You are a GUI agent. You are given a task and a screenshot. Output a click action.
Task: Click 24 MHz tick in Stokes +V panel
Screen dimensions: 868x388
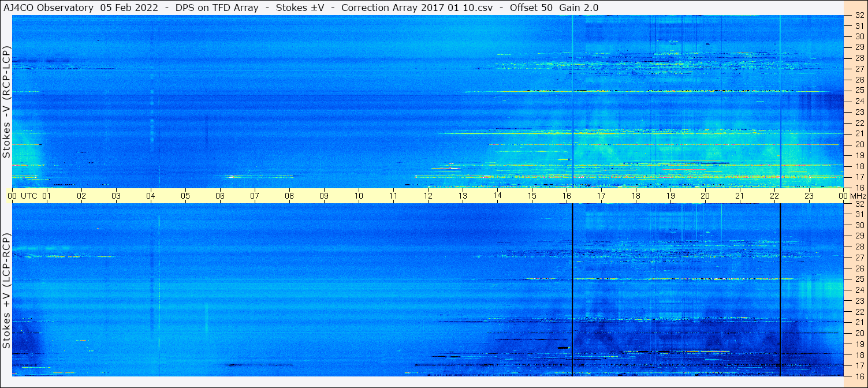(x=859, y=290)
